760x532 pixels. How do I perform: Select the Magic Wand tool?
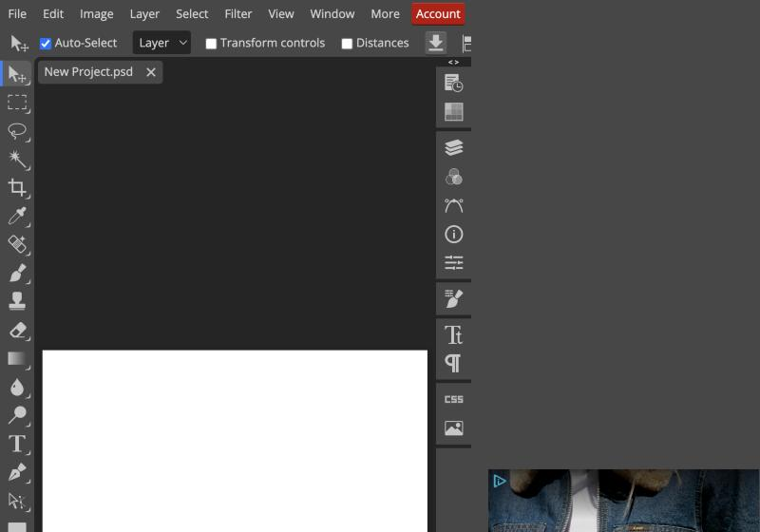(x=17, y=159)
